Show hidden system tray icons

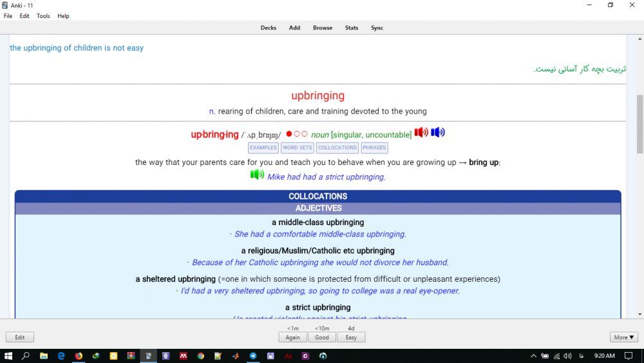[x=533, y=356]
